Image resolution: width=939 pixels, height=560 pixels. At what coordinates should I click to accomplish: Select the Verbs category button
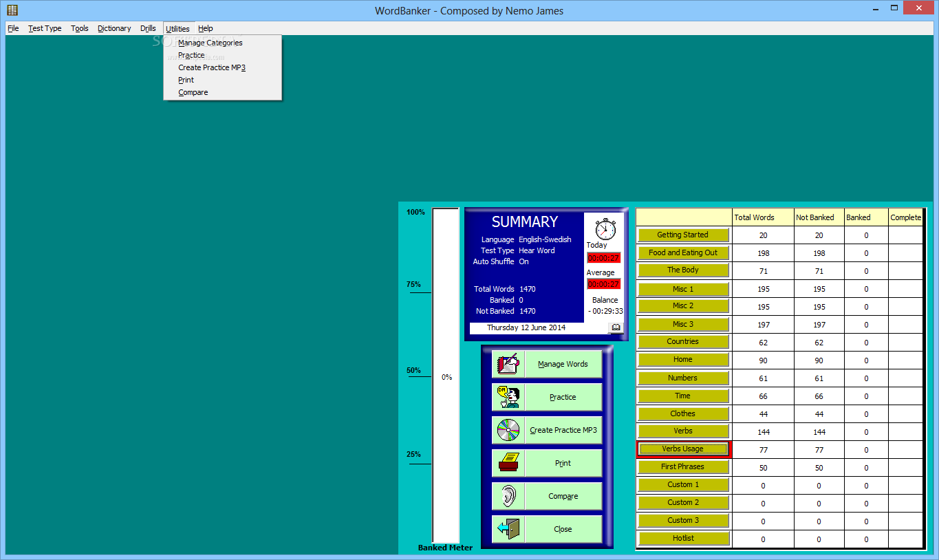683,431
